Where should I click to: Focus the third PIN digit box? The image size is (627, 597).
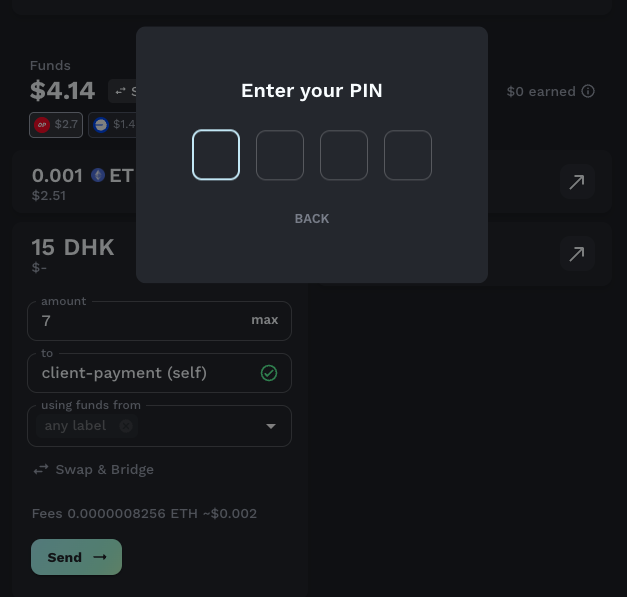coord(344,155)
